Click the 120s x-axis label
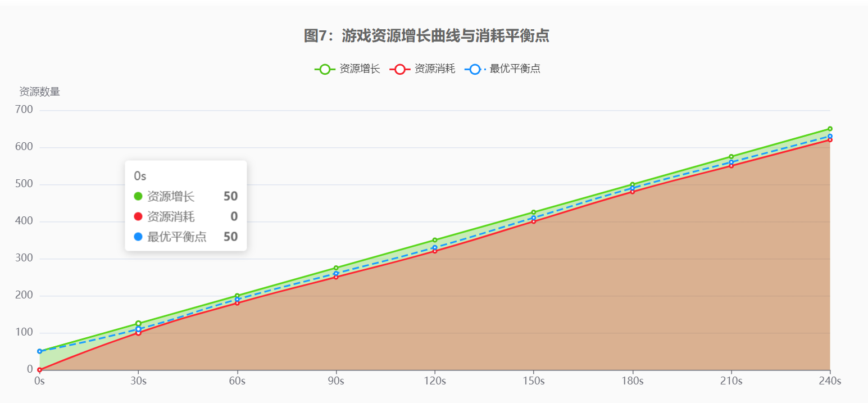 pyautogui.click(x=435, y=381)
